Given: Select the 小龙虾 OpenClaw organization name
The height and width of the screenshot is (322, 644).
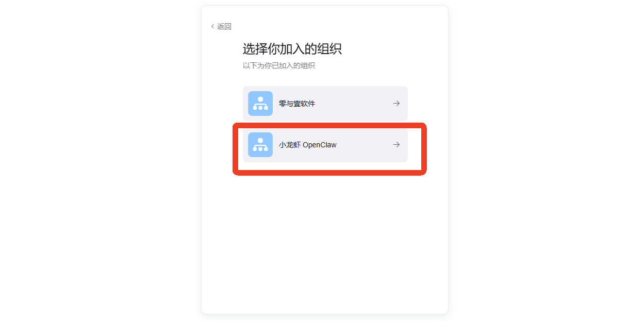Looking at the screenshot, I should tap(308, 145).
